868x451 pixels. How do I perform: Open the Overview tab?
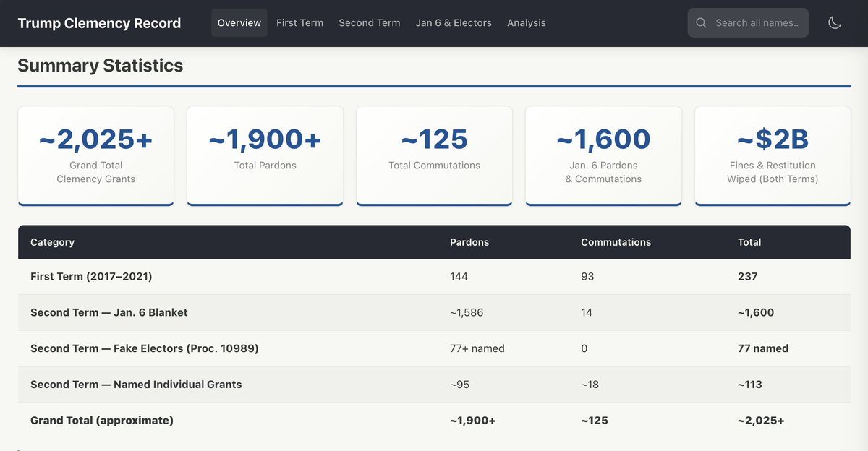(239, 23)
